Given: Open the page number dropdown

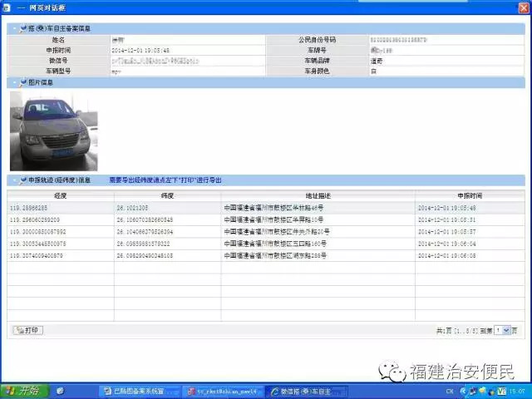Looking at the screenshot, I should 503,330.
